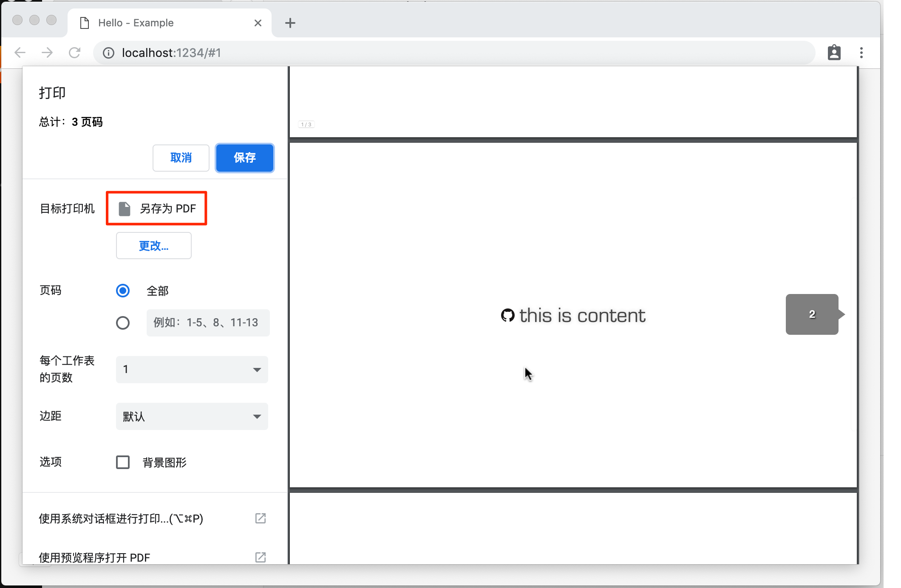Click the blue 保存 button
Screen dimensions: 901x588
coord(244,158)
